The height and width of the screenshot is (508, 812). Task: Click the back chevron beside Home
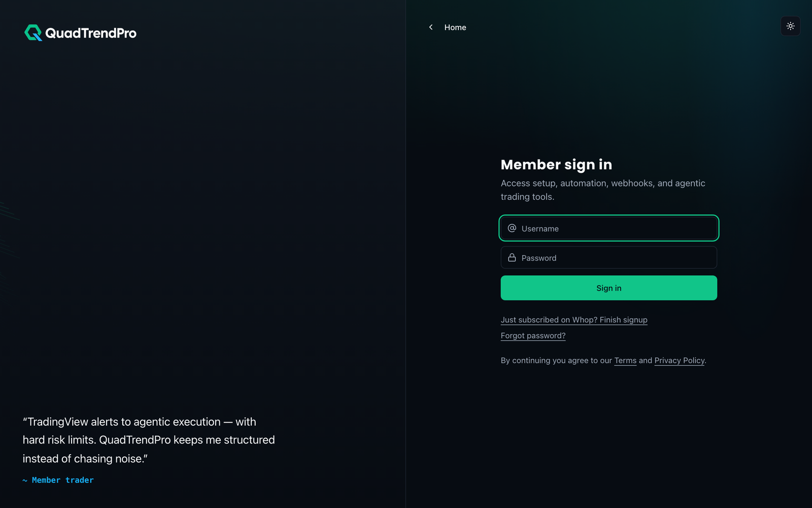pos(431,27)
